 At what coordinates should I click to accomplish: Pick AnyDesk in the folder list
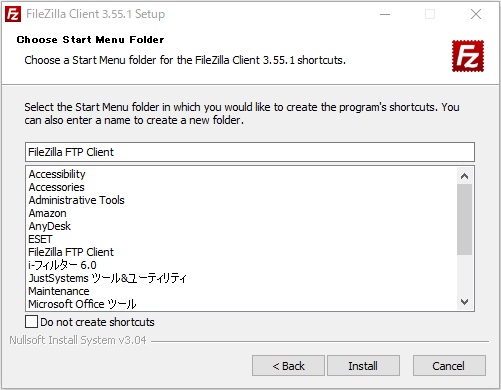pyautogui.click(x=49, y=226)
